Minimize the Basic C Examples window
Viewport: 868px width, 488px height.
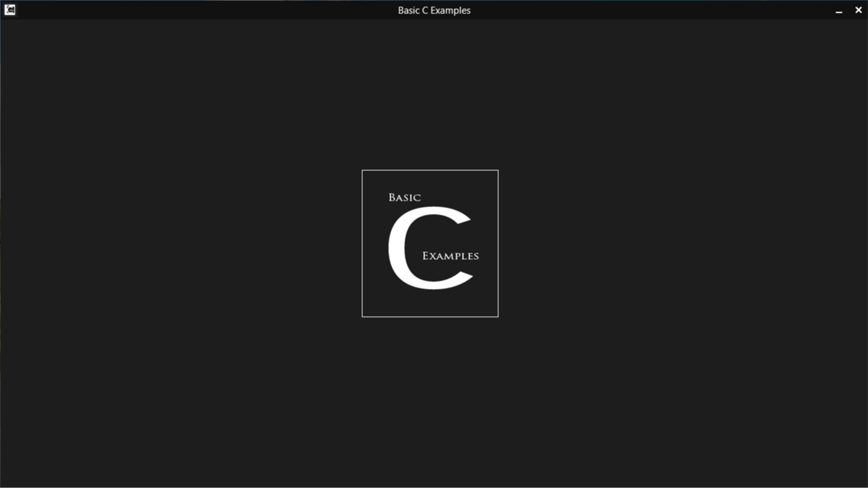pyautogui.click(x=838, y=10)
